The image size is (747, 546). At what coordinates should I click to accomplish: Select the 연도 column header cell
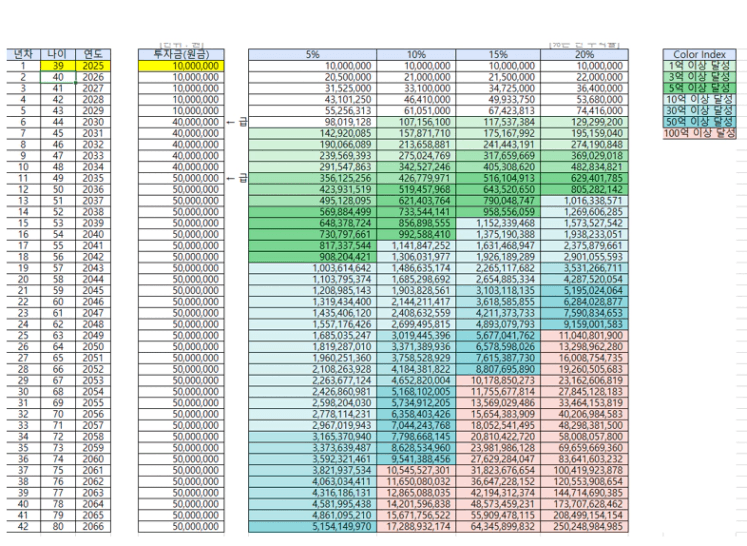[93, 54]
